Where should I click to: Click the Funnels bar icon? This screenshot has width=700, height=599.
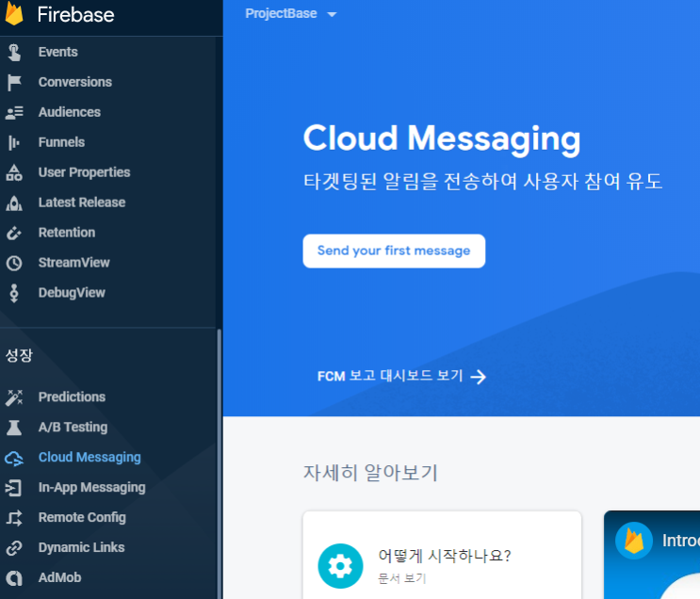pos(14,143)
